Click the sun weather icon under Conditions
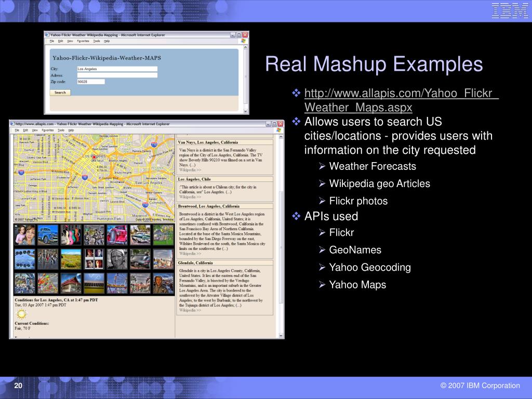This screenshot has height=399, width=532. pos(21,314)
